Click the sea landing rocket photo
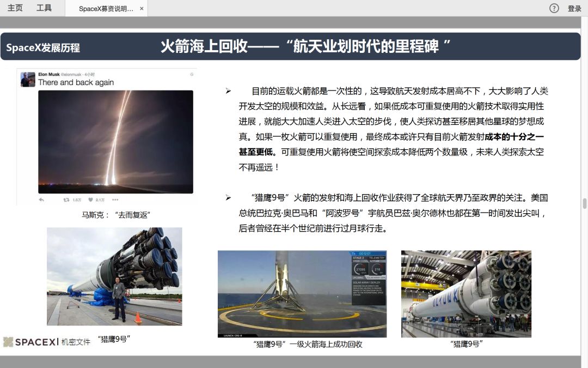This screenshot has height=368, width=588. pos(302,294)
